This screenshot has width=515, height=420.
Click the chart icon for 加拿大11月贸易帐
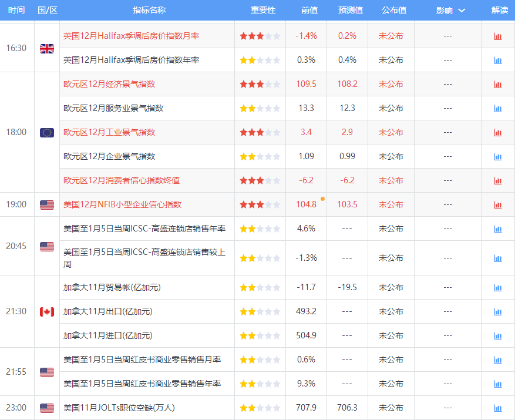click(x=497, y=287)
